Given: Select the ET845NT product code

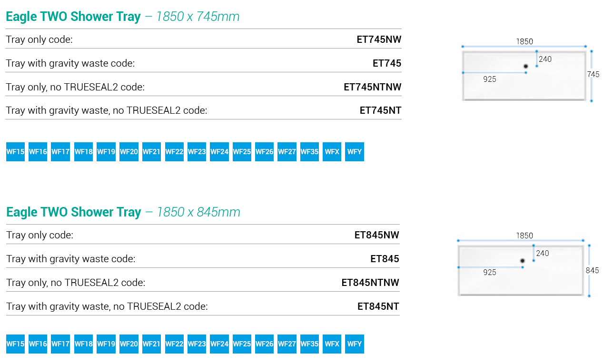Looking at the screenshot, I should point(378,306).
